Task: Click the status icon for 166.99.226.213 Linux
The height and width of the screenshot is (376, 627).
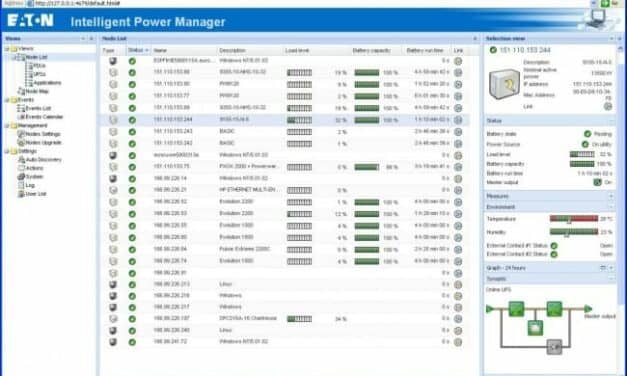Action: click(x=132, y=285)
